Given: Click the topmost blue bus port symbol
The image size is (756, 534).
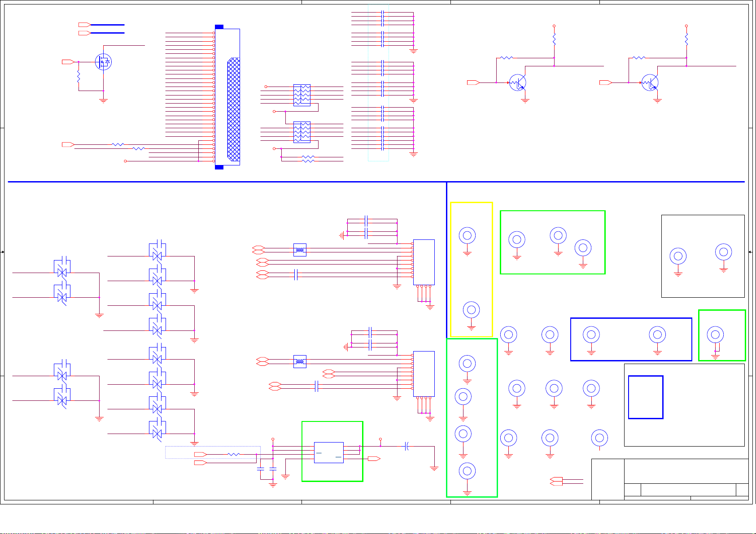Looking at the screenshot, I should pyautogui.click(x=85, y=25).
